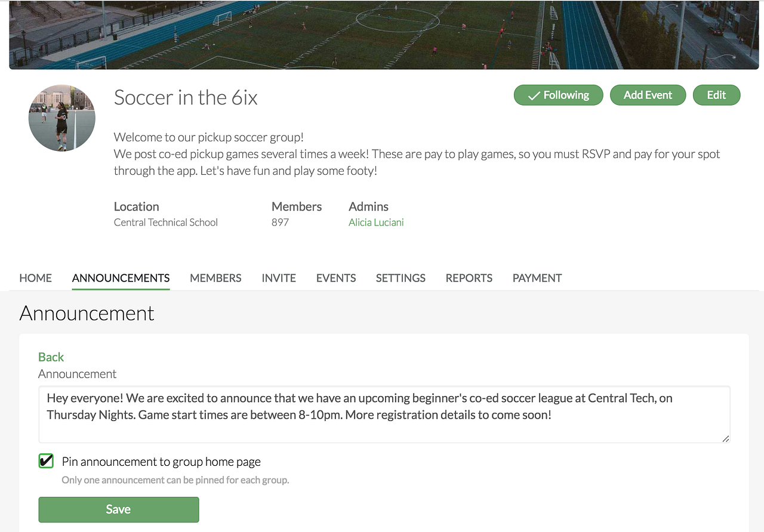Open Alicia Luciani's admin profile
The image size is (764, 532).
(376, 222)
